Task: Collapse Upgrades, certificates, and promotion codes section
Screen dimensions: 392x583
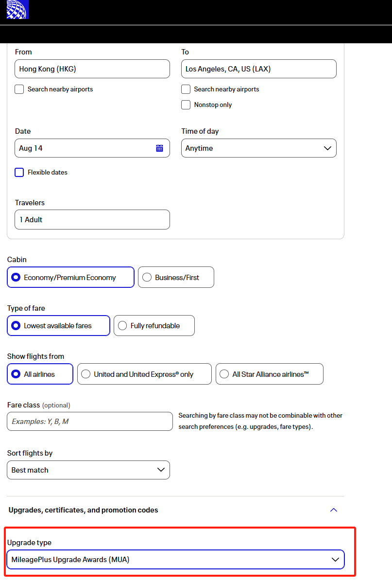Action: point(333,510)
